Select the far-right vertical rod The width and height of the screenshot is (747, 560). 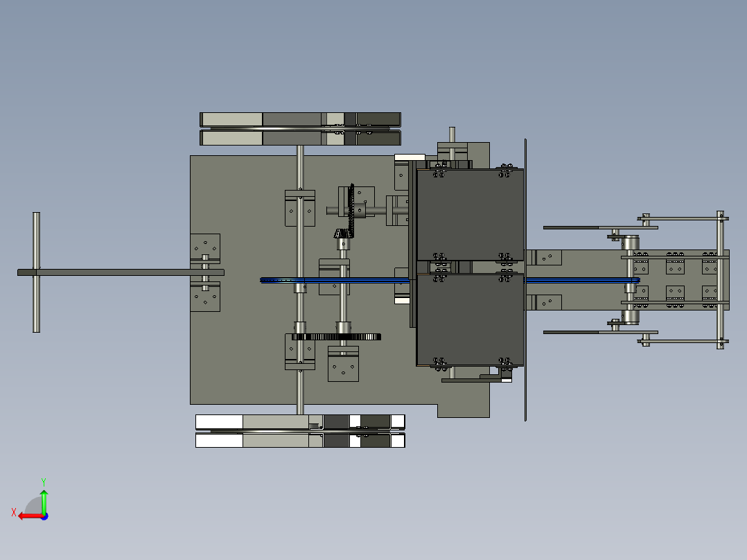[x=721, y=280]
